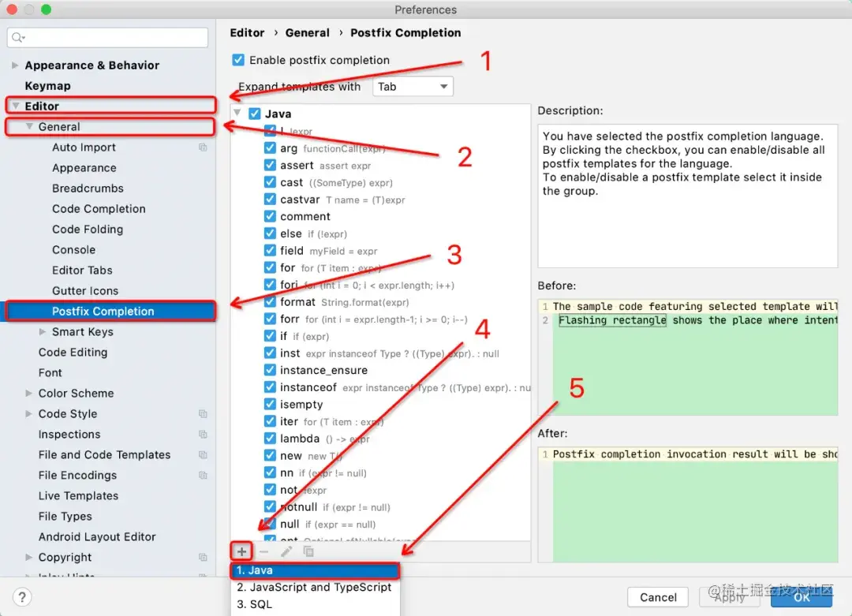Collapse the Editor section arrow
Screen dimensions: 852x616
(x=16, y=106)
